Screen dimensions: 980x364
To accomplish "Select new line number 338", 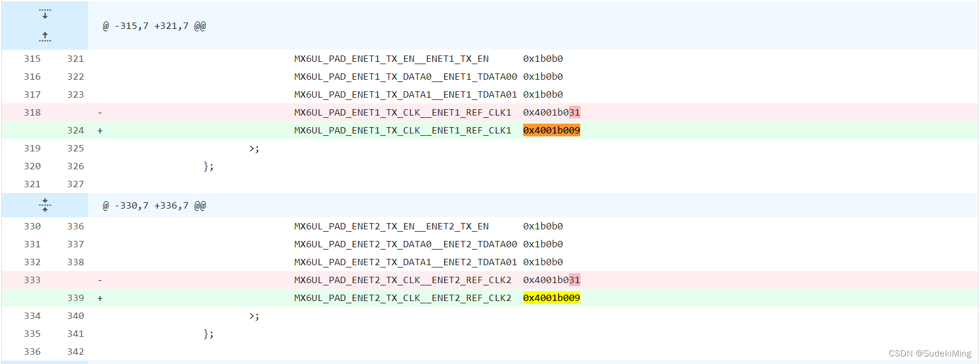I will tap(76, 262).
